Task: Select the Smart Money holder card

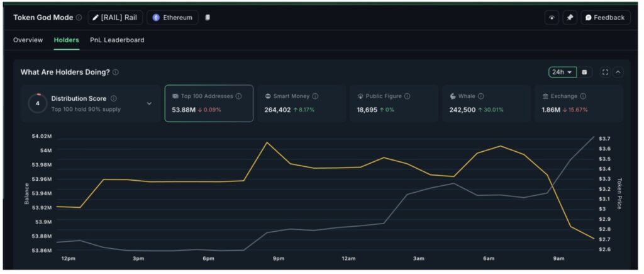Action: point(301,103)
